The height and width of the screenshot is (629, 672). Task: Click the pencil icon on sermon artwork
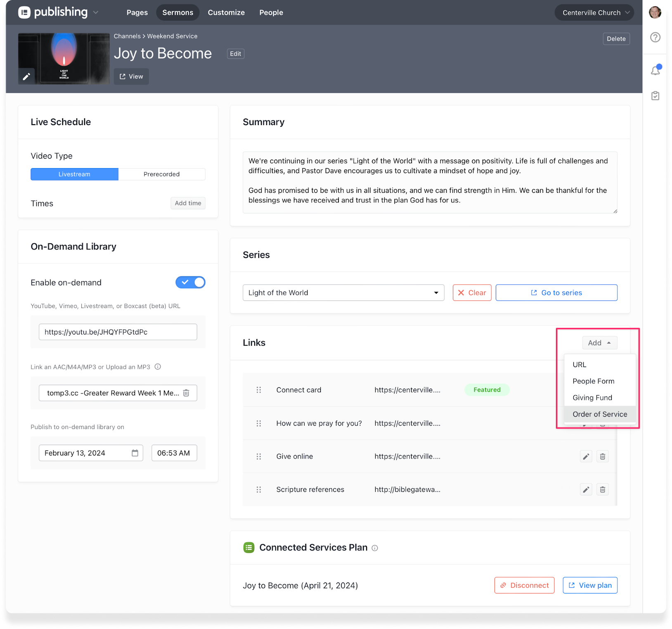point(26,76)
